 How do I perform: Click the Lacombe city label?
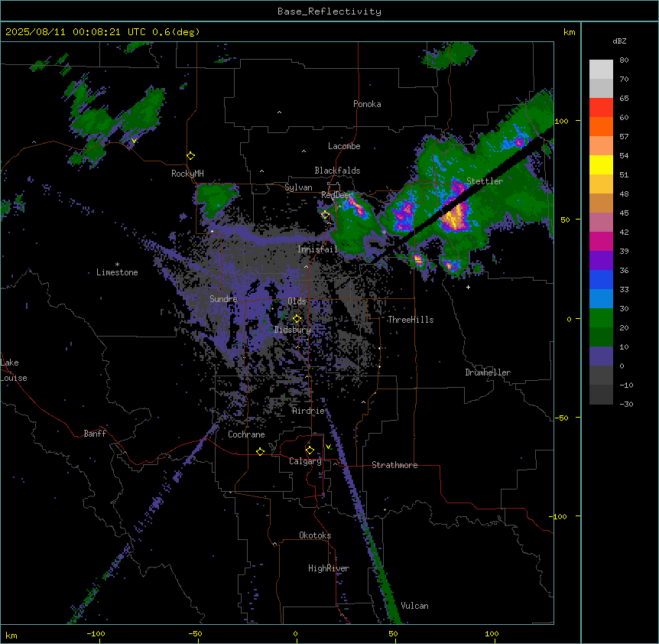click(x=344, y=146)
